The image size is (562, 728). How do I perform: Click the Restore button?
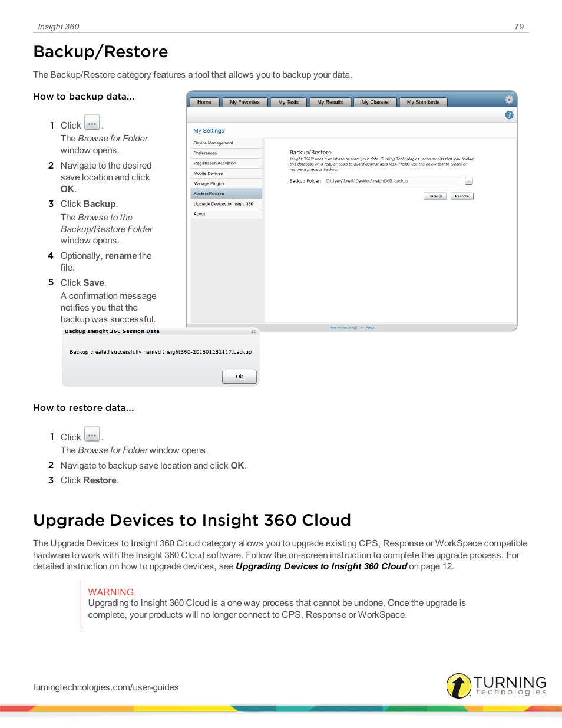coord(462,196)
